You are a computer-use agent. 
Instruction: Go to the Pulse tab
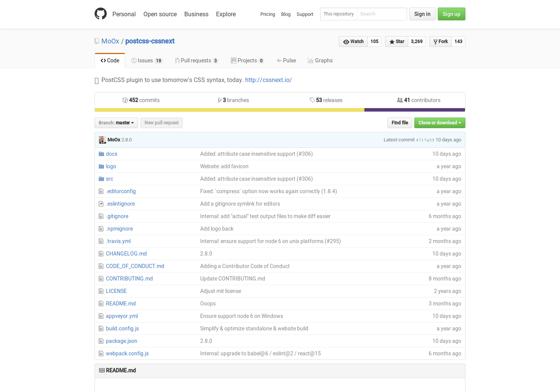[286, 60]
